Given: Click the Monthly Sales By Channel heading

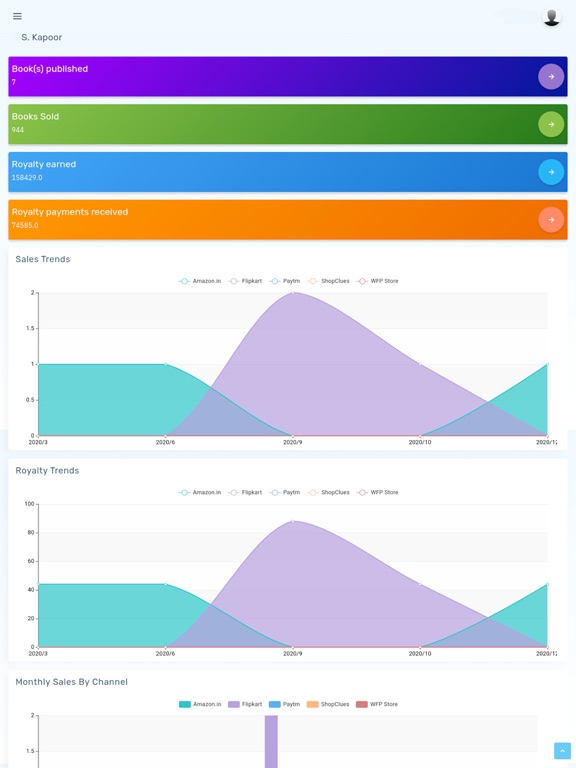Looking at the screenshot, I should point(72,682).
